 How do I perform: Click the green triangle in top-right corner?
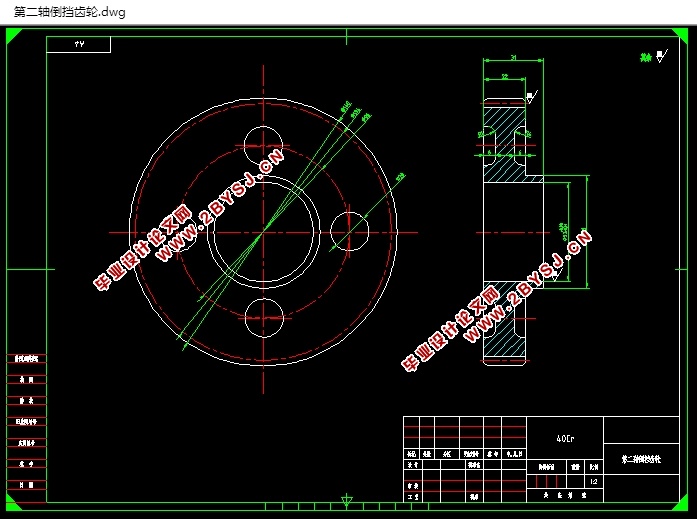click(x=681, y=35)
